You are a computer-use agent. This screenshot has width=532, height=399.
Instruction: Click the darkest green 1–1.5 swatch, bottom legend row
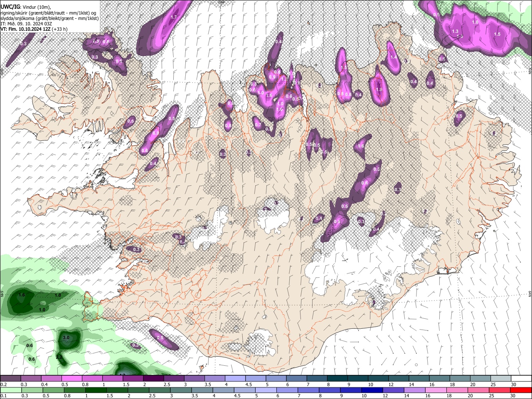point(96,390)
